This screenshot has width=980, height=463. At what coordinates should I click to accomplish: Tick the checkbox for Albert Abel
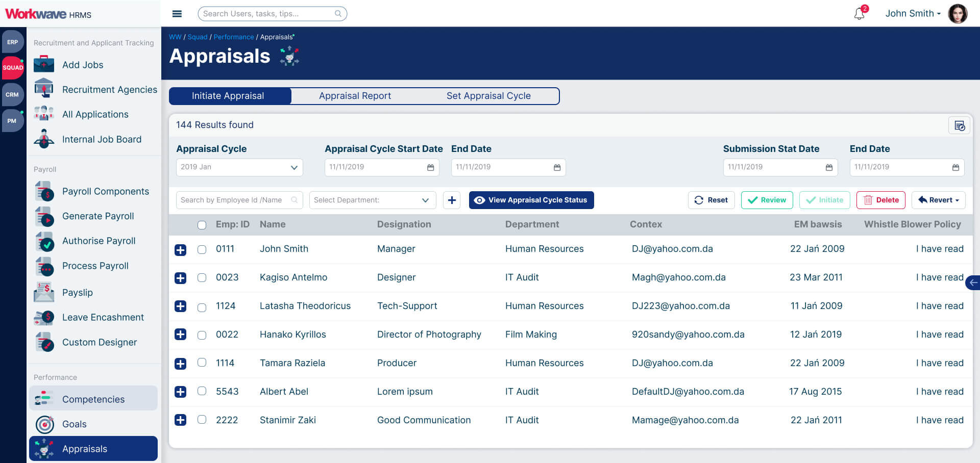(202, 391)
